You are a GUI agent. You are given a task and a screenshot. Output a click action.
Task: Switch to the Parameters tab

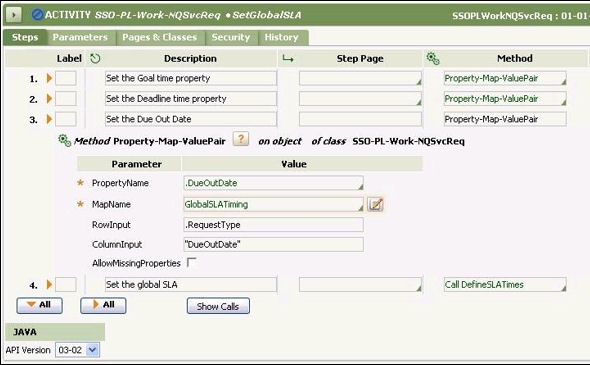80,37
